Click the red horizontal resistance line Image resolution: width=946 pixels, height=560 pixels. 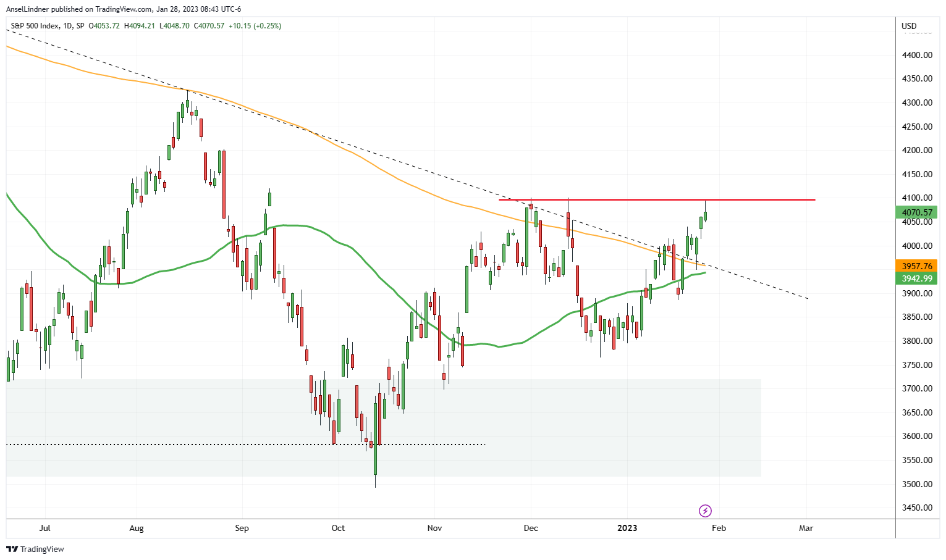(657, 199)
